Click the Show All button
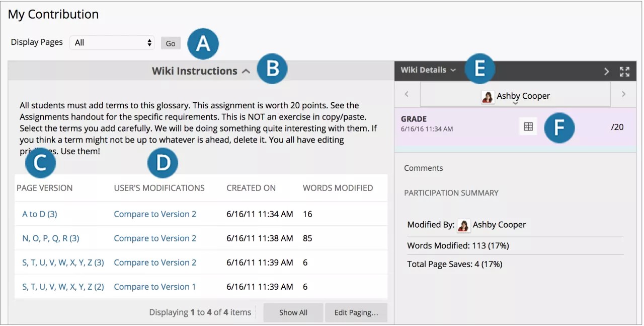 click(x=293, y=312)
